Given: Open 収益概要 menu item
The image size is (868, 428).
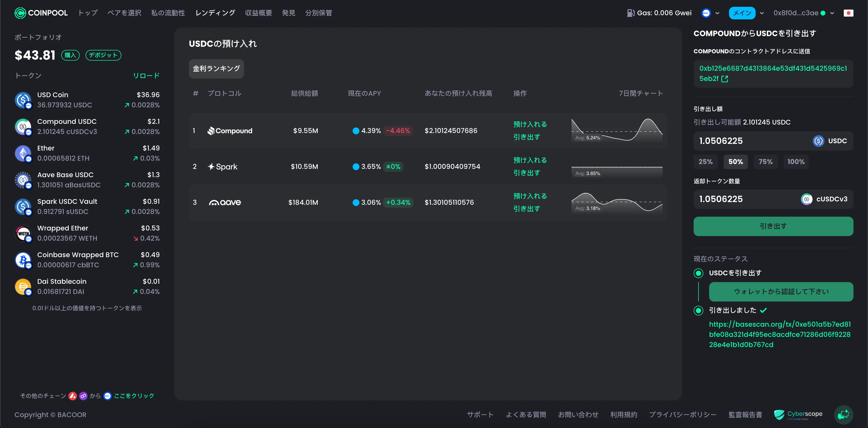Looking at the screenshot, I should [x=258, y=13].
